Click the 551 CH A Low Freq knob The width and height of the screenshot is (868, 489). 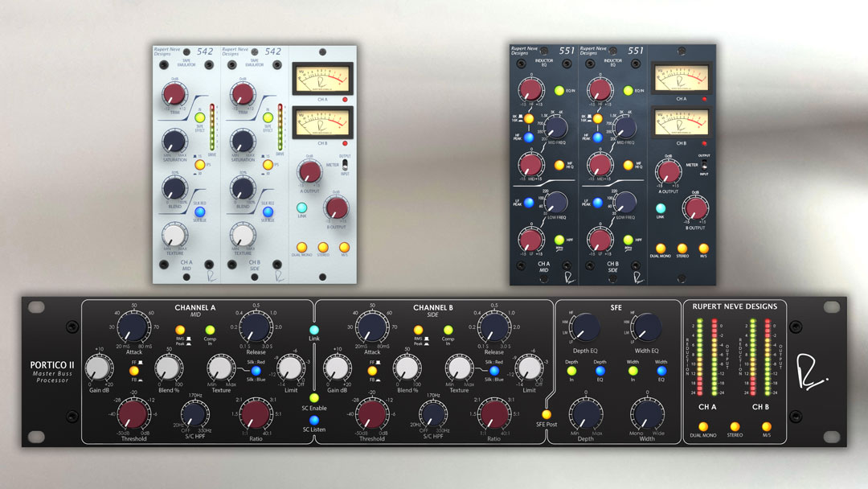click(556, 203)
